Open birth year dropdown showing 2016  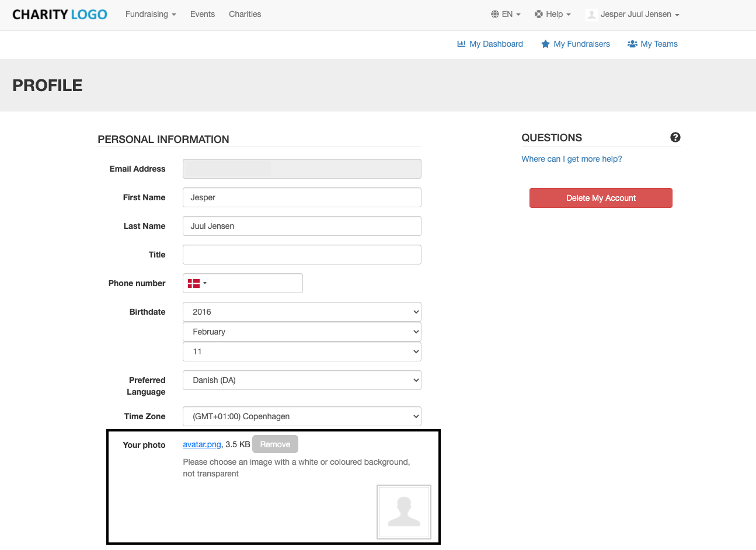[x=302, y=312]
